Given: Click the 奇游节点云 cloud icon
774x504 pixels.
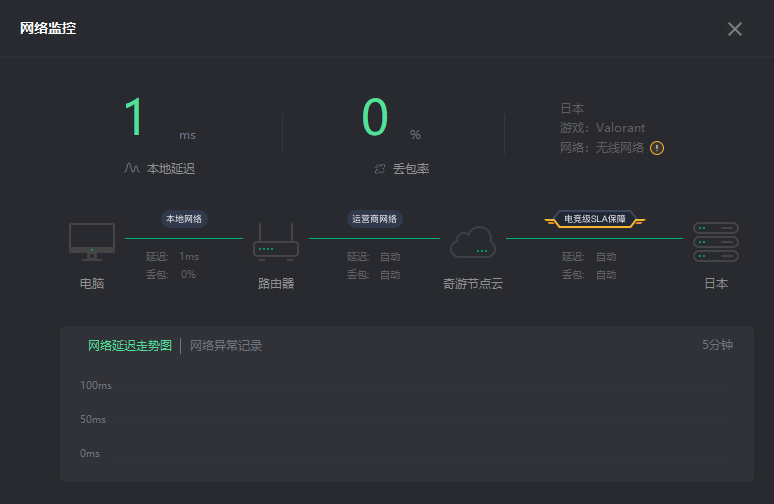Looking at the screenshot, I should click(x=473, y=242).
